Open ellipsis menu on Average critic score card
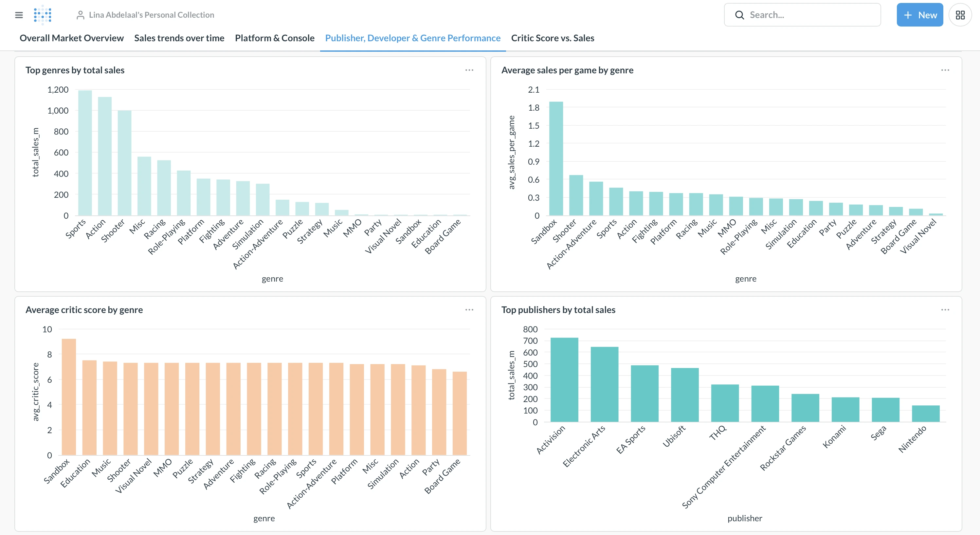The width and height of the screenshot is (980, 535). click(x=469, y=310)
